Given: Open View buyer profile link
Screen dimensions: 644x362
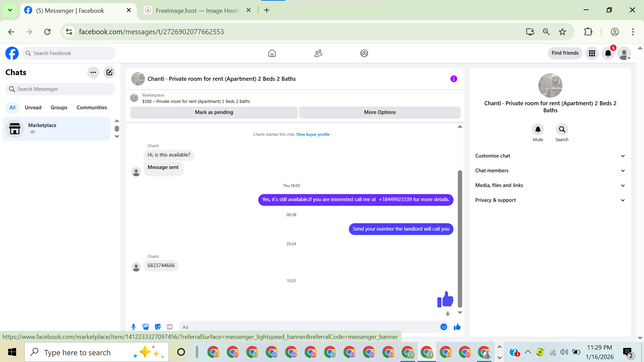Looking at the screenshot, I should click(313, 134).
